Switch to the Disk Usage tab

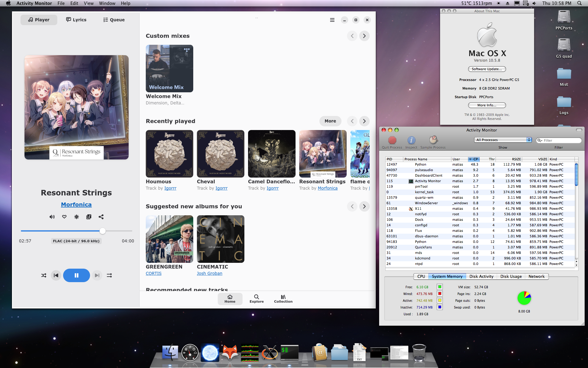tap(511, 276)
